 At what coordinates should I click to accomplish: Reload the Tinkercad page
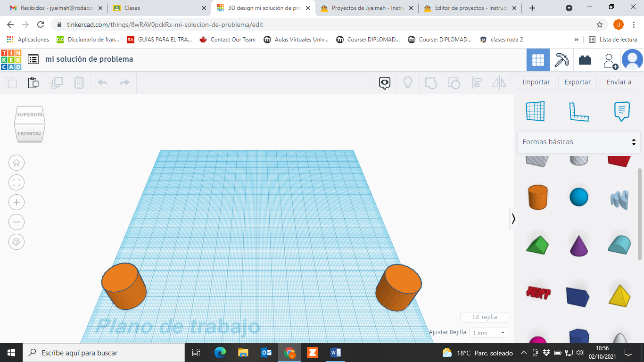[x=41, y=25]
